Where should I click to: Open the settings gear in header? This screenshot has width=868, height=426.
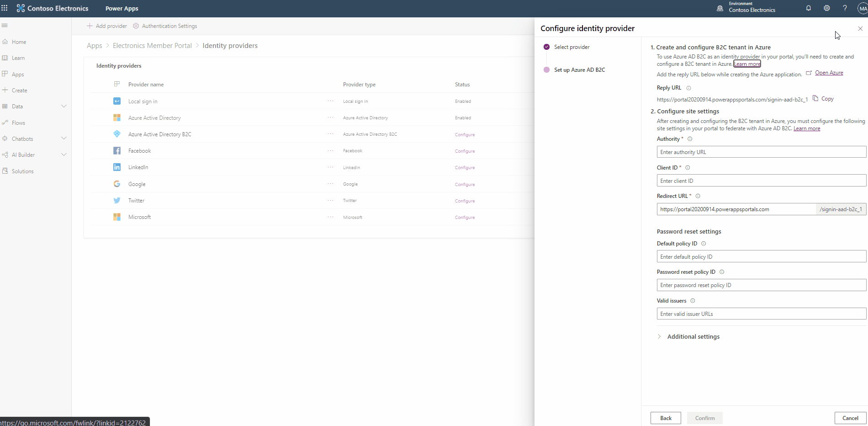(x=826, y=8)
